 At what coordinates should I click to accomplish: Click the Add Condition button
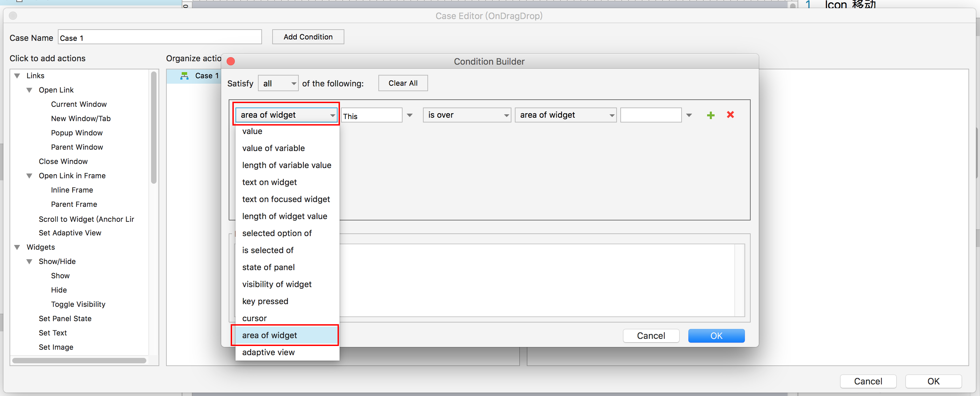308,37
